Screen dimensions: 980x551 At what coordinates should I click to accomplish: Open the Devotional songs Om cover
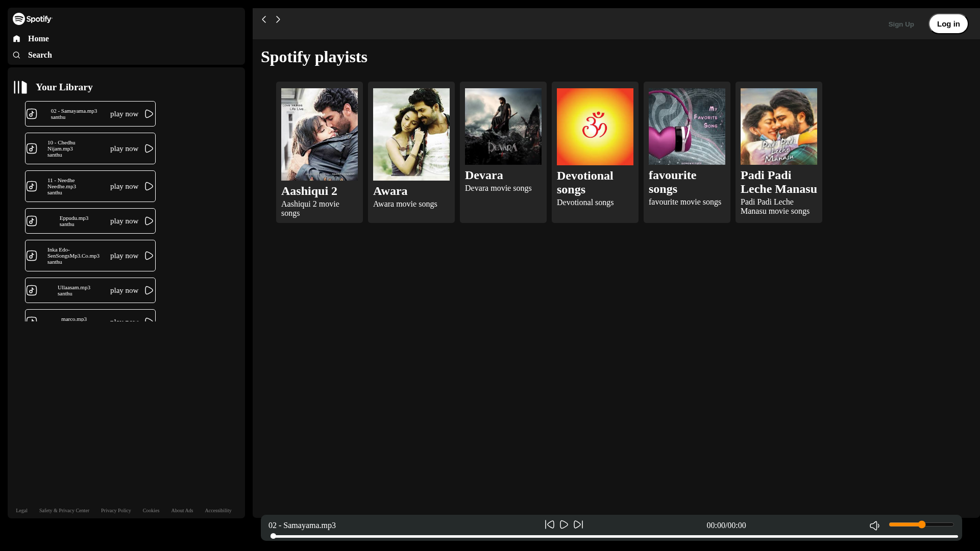pos(595,127)
